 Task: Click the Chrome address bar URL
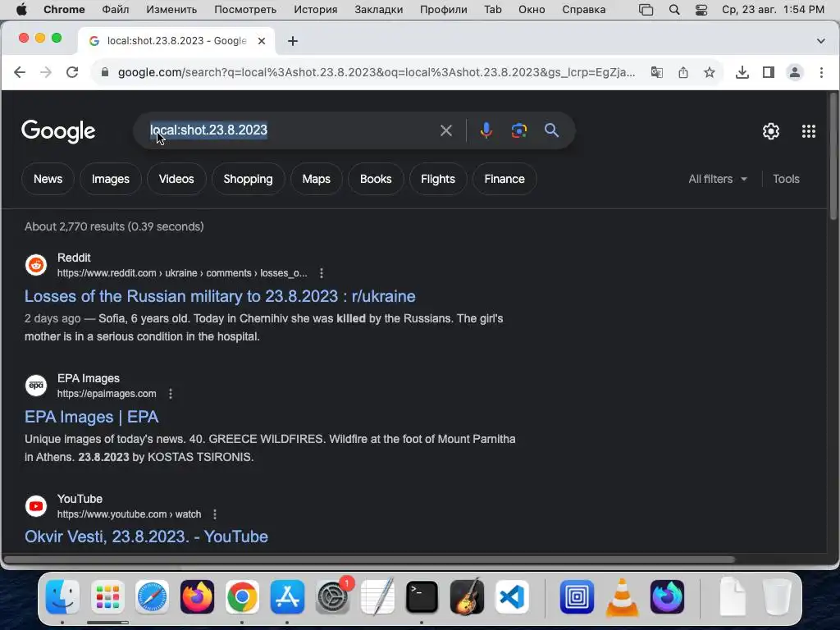pos(377,72)
